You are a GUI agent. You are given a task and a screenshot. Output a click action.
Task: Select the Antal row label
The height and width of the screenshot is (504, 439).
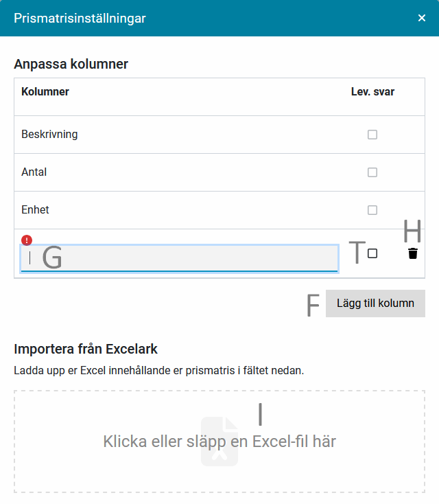tap(34, 172)
